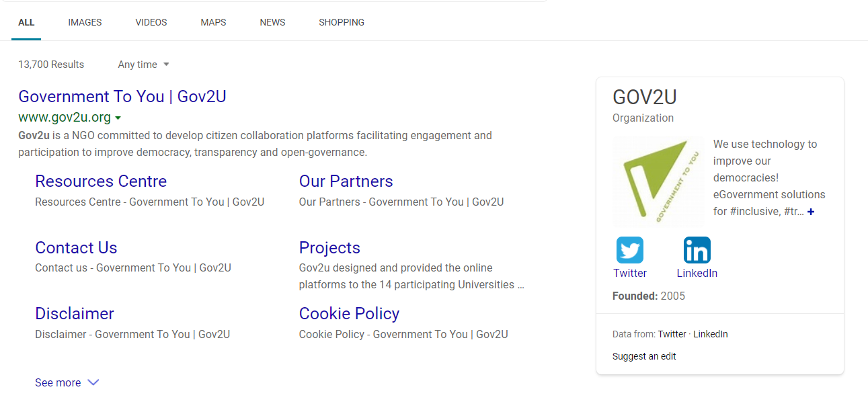
Task: Click the www.gov2u.org green URL
Action: (x=65, y=118)
